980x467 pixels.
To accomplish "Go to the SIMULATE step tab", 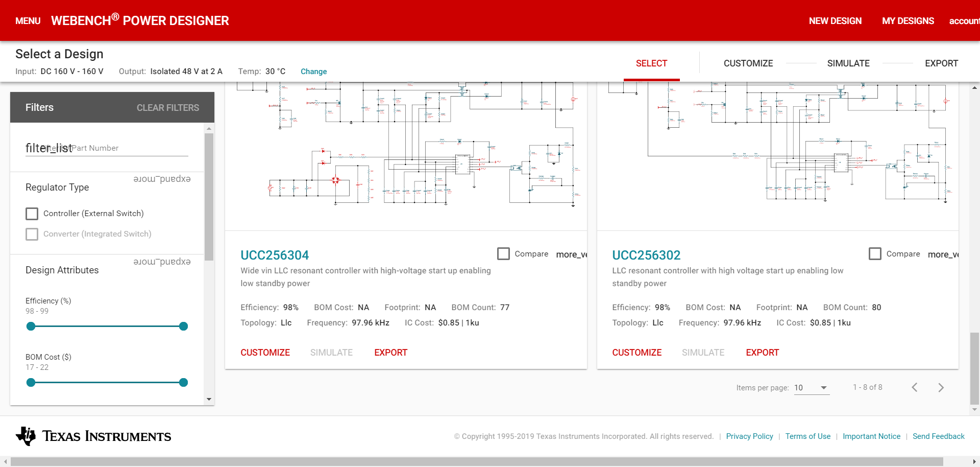I will pyautogui.click(x=848, y=63).
